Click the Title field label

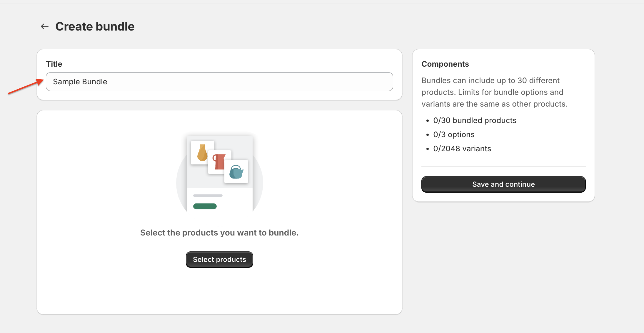(x=54, y=64)
